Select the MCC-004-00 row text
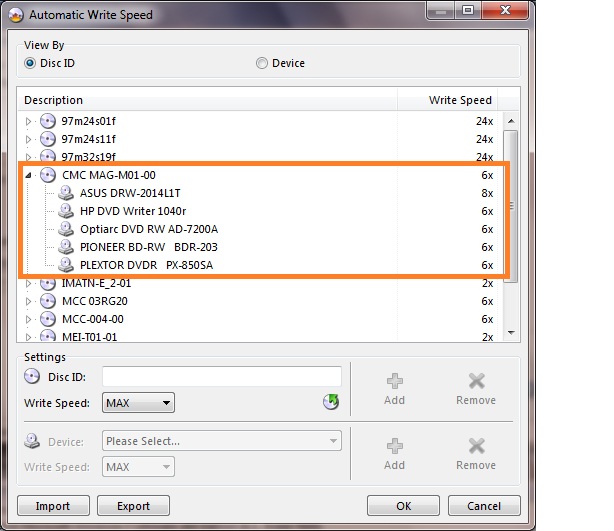 93,319
